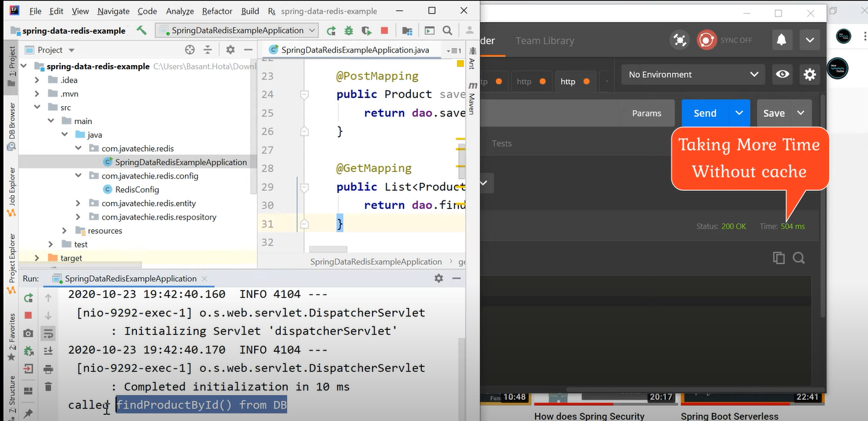Open Postman notifications bell
The width and height of the screenshot is (868, 421).
(781, 40)
